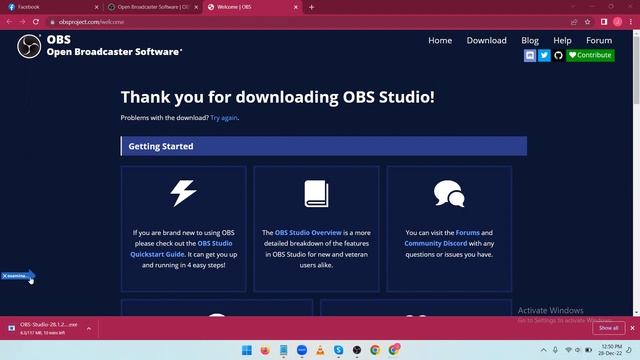The width and height of the screenshot is (640, 360).
Task: Close the Facebook tab
Action: tap(97, 7)
